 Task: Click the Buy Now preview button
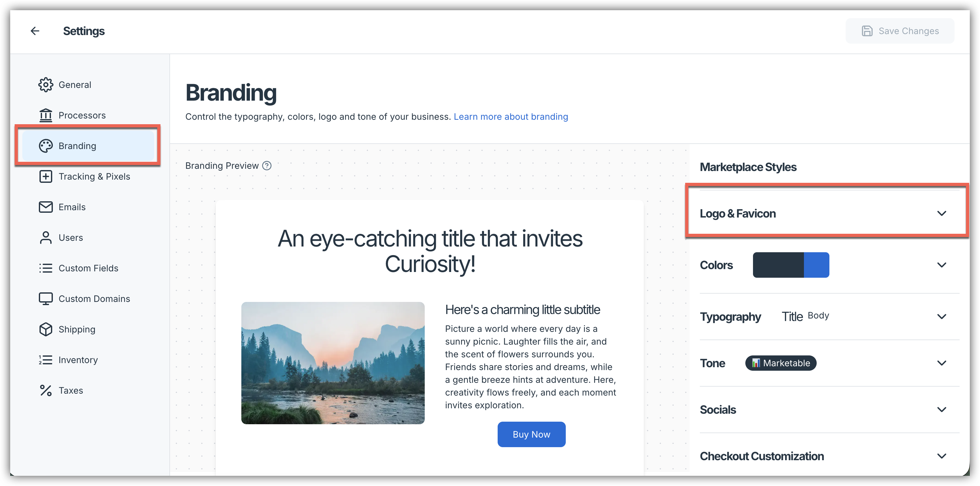click(x=531, y=434)
